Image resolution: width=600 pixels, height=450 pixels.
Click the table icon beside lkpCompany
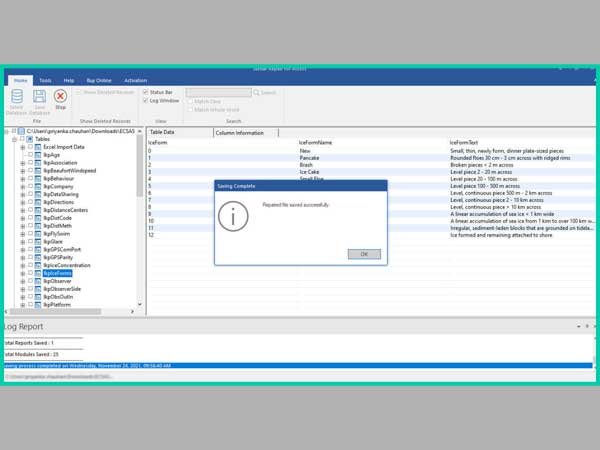[38, 186]
